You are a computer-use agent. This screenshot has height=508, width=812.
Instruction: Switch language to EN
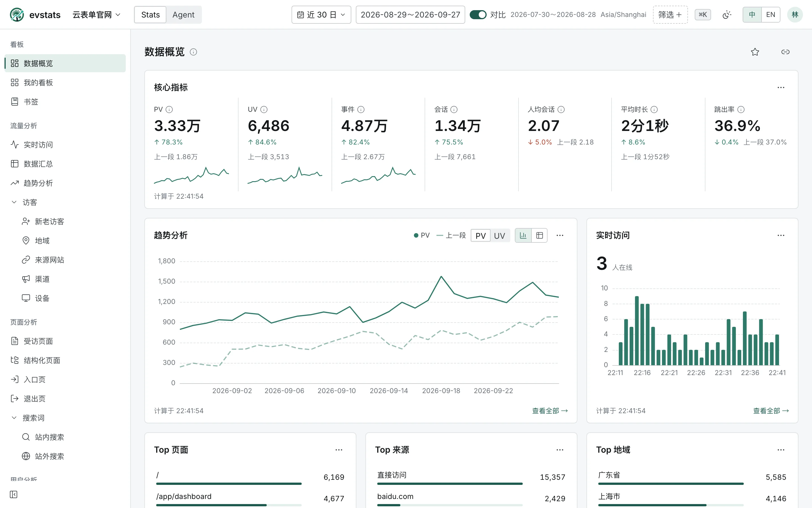click(x=770, y=15)
